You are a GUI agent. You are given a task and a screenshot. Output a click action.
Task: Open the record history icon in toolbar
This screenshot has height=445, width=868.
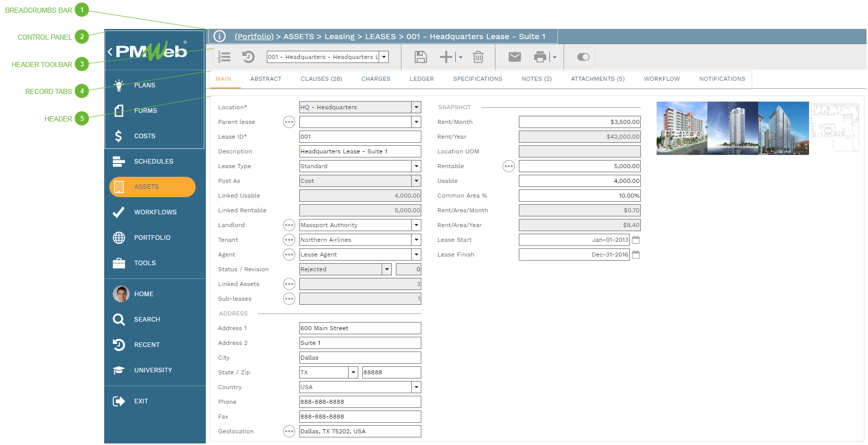(x=248, y=57)
